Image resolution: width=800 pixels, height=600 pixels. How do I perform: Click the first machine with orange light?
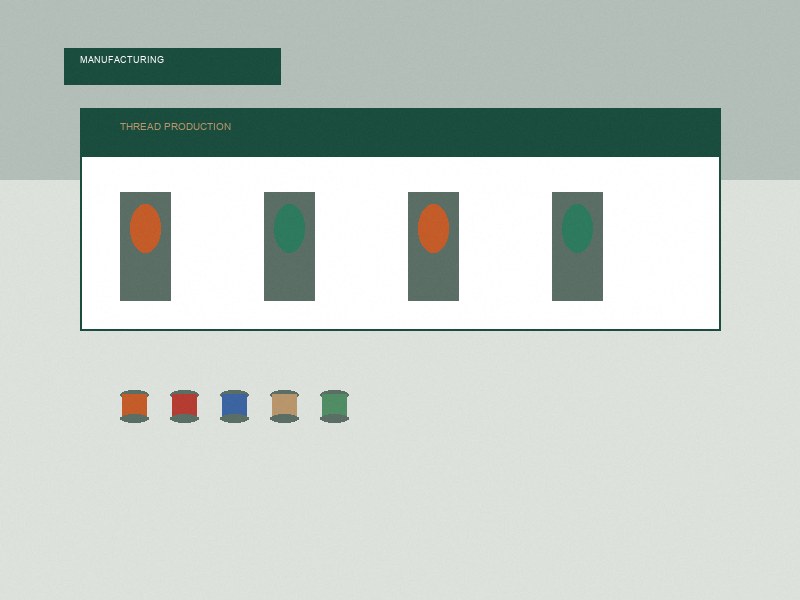pos(145,246)
